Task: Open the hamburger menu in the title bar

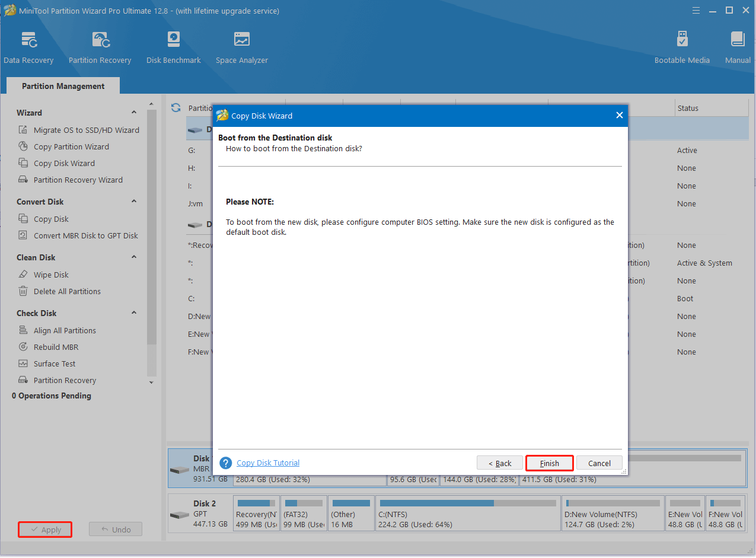Action: click(696, 10)
